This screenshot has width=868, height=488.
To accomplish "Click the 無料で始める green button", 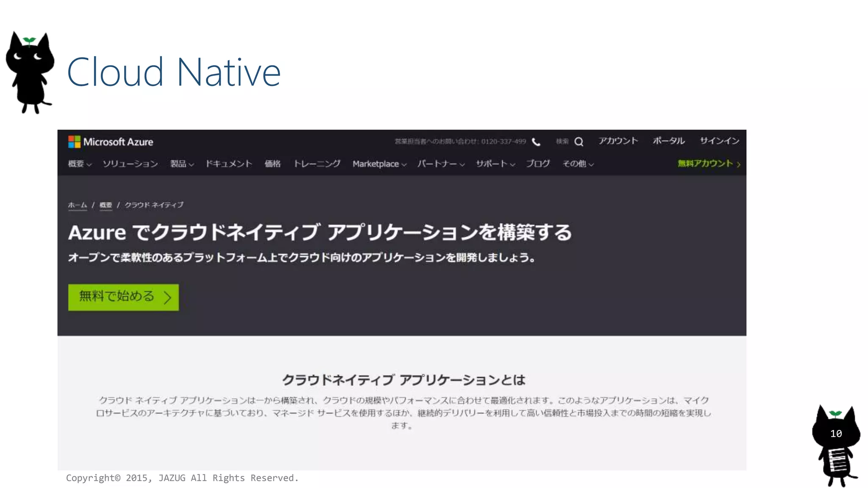I will point(123,297).
